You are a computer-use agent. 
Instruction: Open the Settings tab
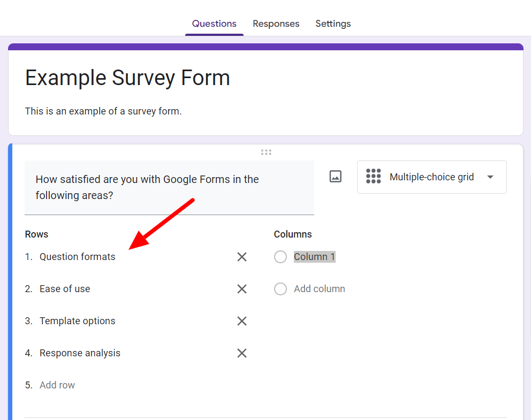click(333, 24)
